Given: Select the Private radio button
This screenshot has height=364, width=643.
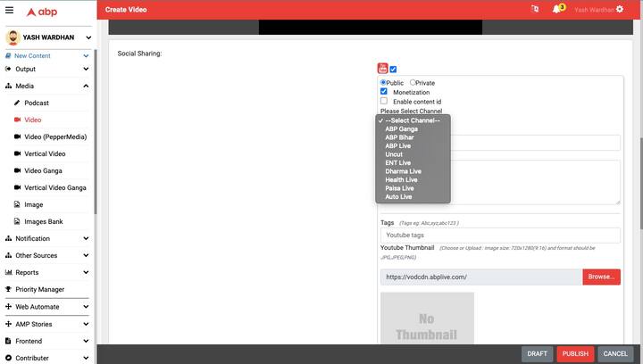Looking at the screenshot, I should pyautogui.click(x=413, y=82).
